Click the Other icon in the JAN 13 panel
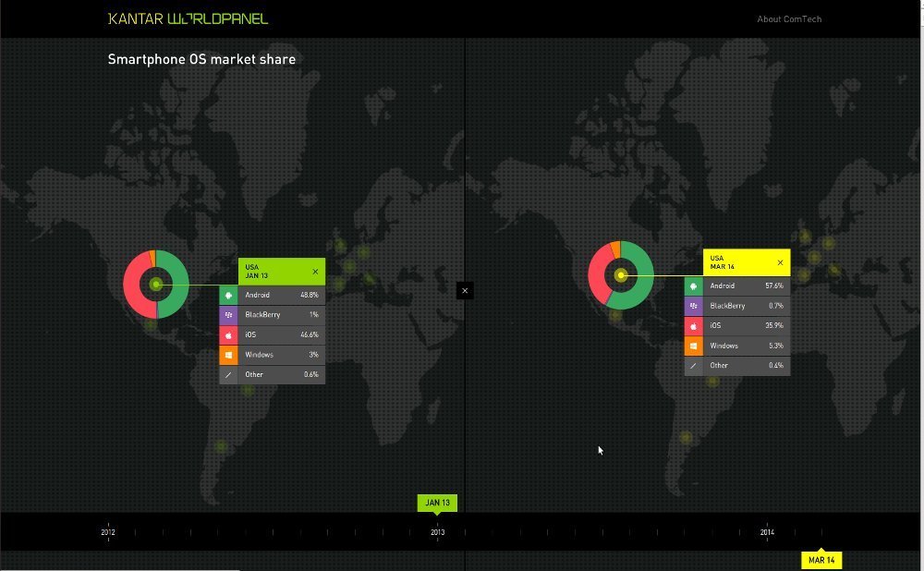This screenshot has height=571, width=924. pyautogui.click(x=228, y=375)
